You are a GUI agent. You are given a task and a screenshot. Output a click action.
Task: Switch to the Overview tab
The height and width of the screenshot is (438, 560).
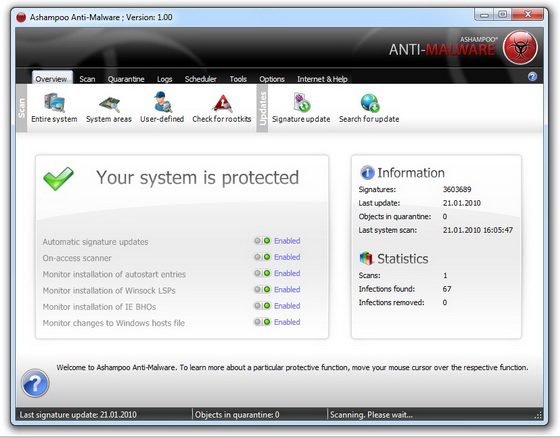(x=52, y=78)
